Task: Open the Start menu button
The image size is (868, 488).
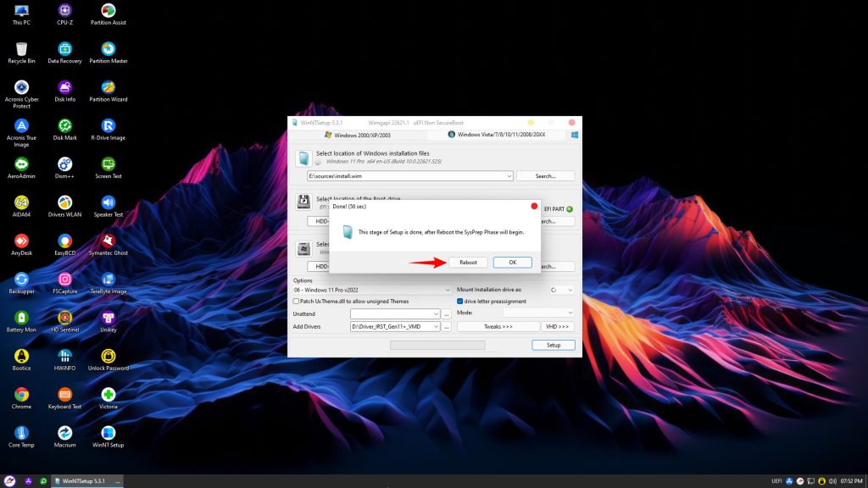Action: [9, 481]
